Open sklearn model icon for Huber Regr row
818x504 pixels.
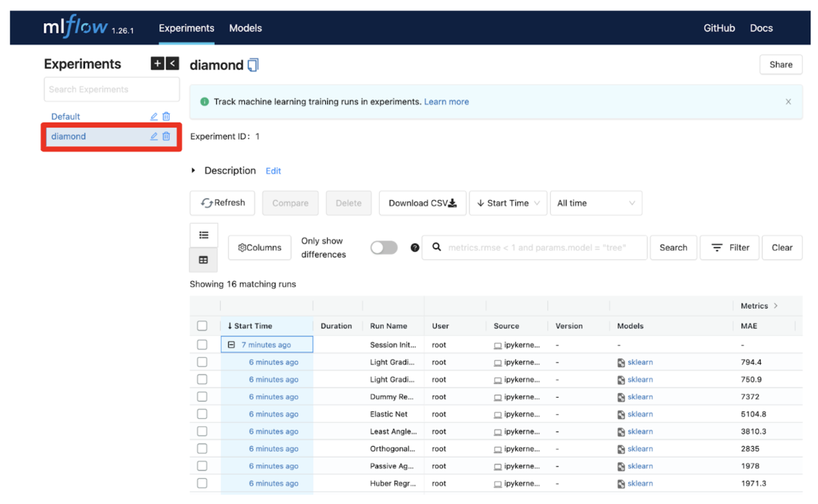[x=621, y=484]
